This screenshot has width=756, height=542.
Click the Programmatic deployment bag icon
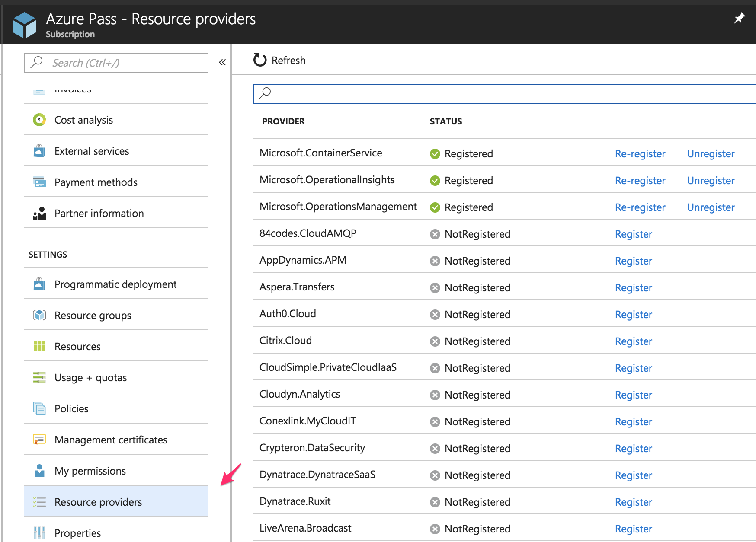click(x=39, y=284)
